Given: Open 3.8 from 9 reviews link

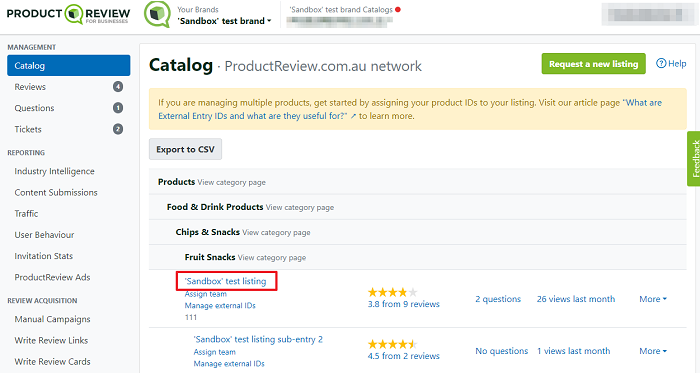Looking at the screenshot, I should pos(404,304).
